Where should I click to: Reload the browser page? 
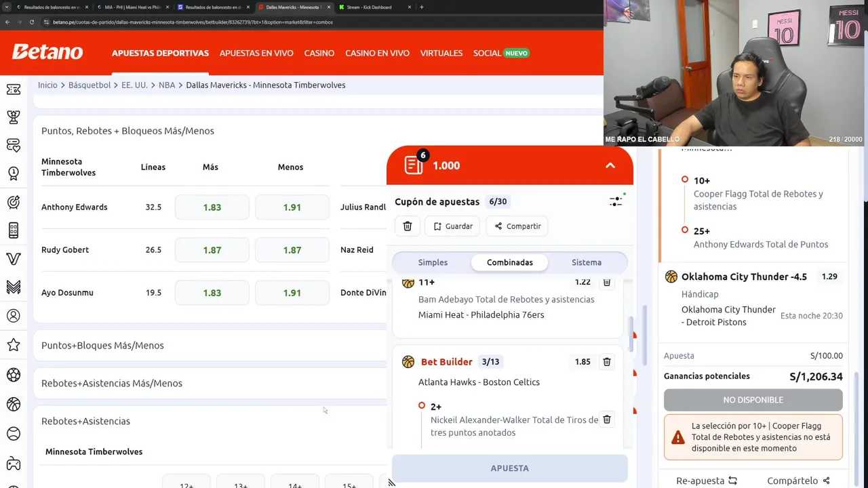[31, 22]
